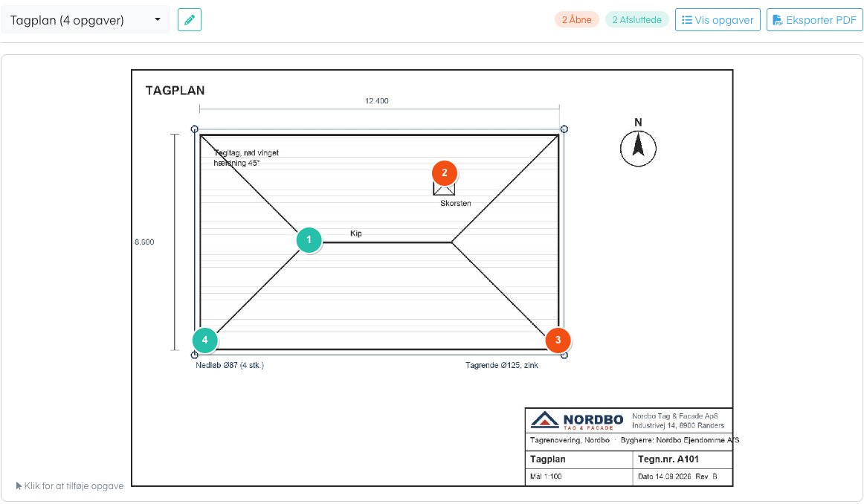Click the green pencil edit icon

click(x=189, y=20)
